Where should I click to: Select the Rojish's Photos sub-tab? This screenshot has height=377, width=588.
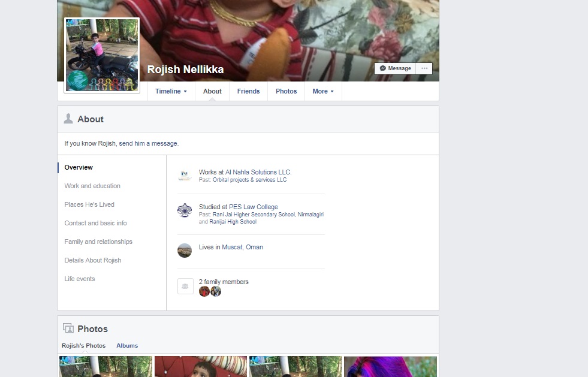(x=84, y=345)
